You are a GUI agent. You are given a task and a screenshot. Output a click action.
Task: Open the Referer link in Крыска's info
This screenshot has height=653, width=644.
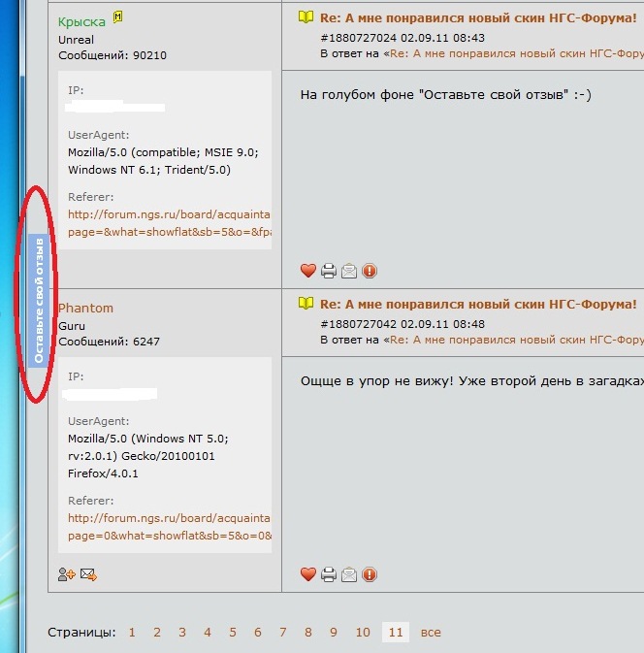tap(169, 214)
